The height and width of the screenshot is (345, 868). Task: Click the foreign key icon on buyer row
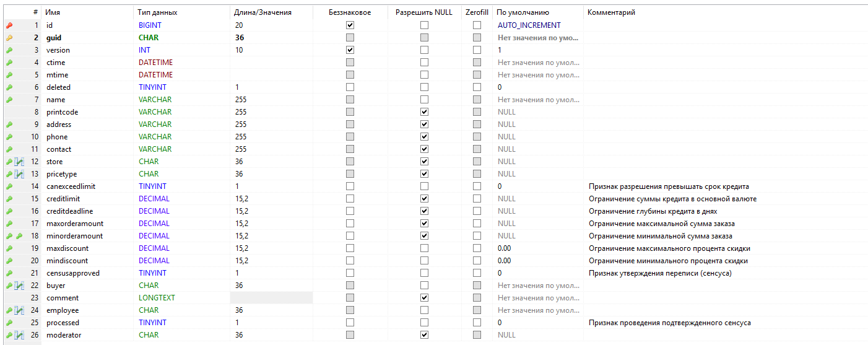[x=19, y=286]
